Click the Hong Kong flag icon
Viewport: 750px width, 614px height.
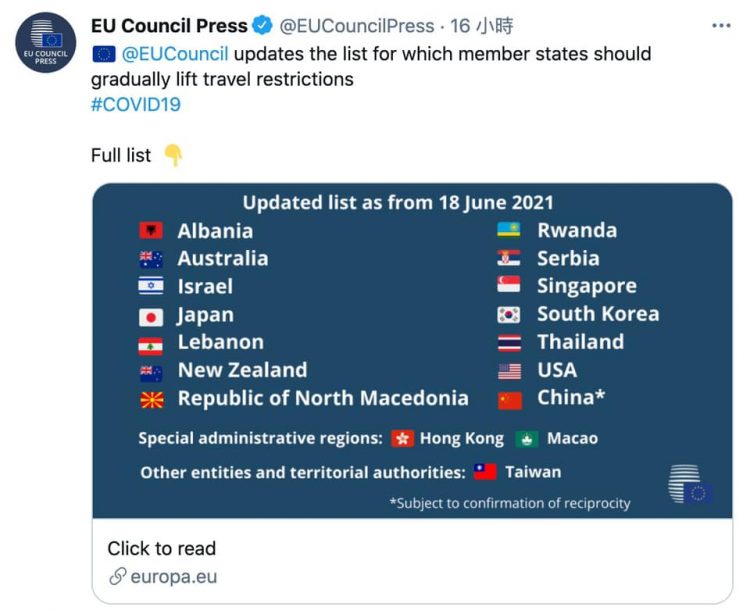(402, 439)
